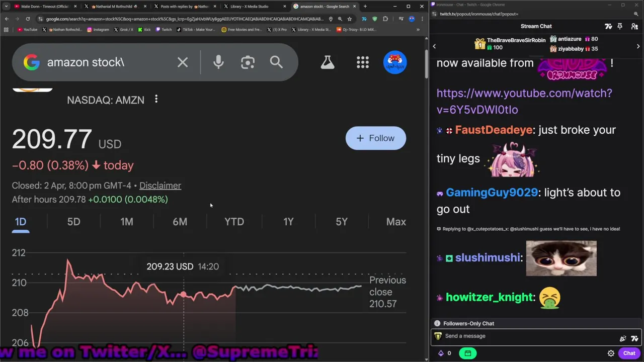
Task: Open the Disclaimer link
Action: tap(160, 186)
